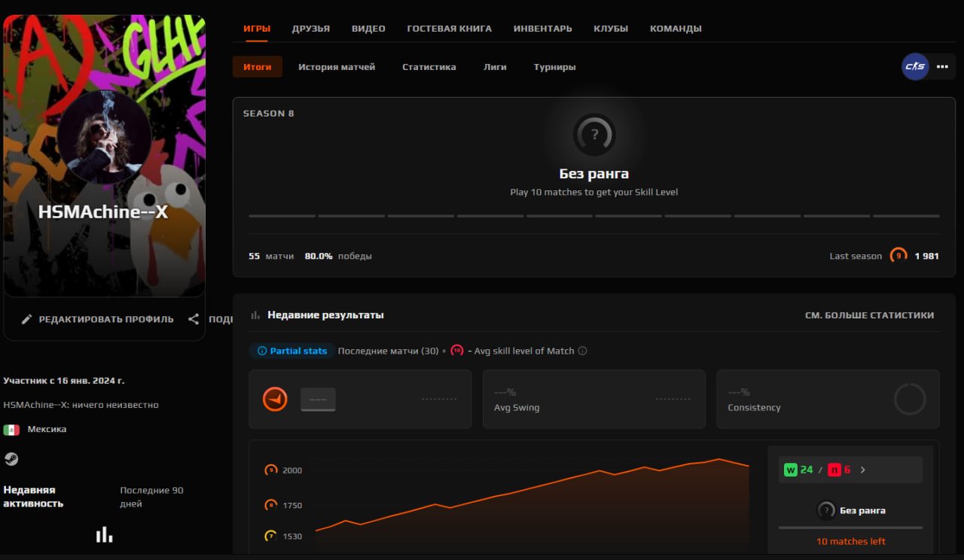Click the CS2 game selector icon
The height and width of the screenshot is (560, 964).
[x=915, y=66]
